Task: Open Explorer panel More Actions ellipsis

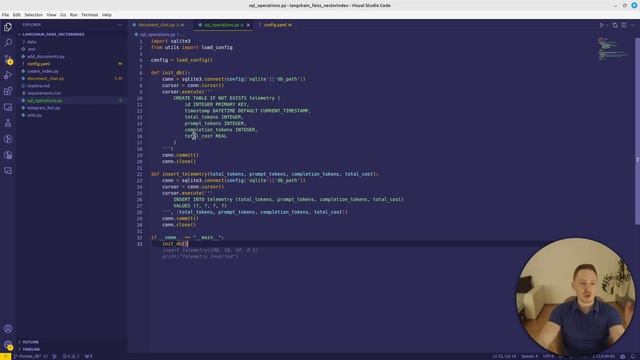Action: [x=120, y=25]
